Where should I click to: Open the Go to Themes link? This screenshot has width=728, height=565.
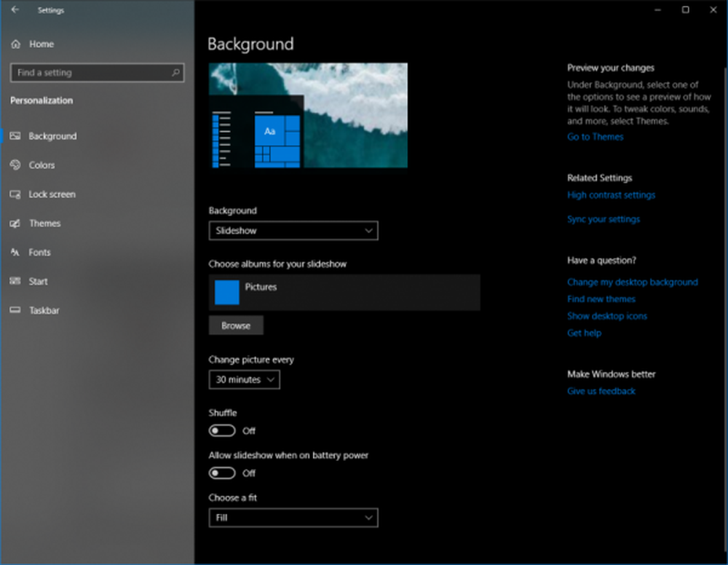pyautogui.click(x=596, y=137)
